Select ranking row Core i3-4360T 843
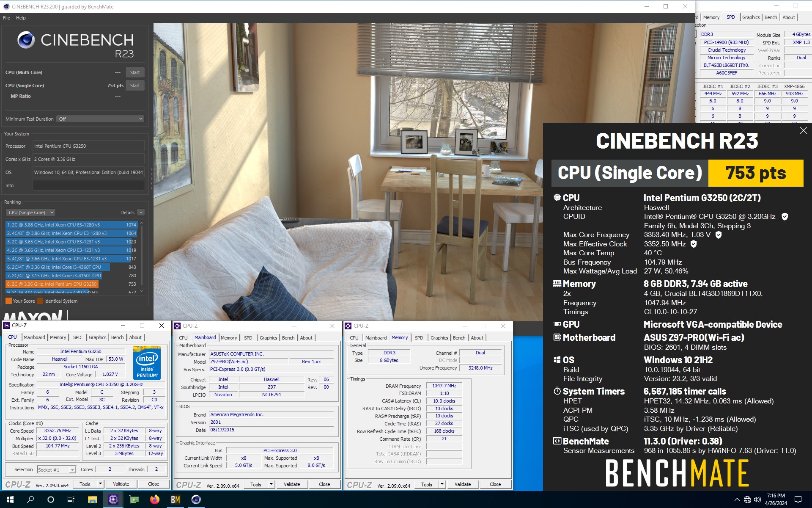The width and height of the screenshot is (812, 508). (72, 267)
